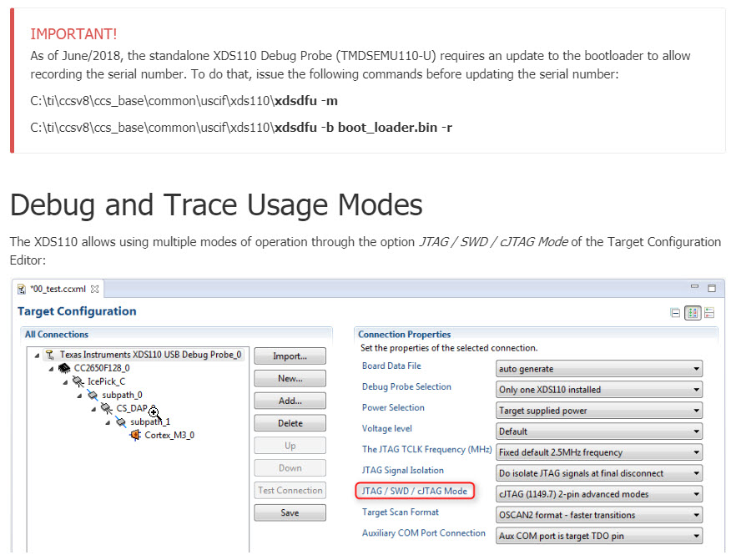Image resolution: width=736 pixels, height=560 pixels.
Task: Click the New... button
Action: [x=290, y=378]
